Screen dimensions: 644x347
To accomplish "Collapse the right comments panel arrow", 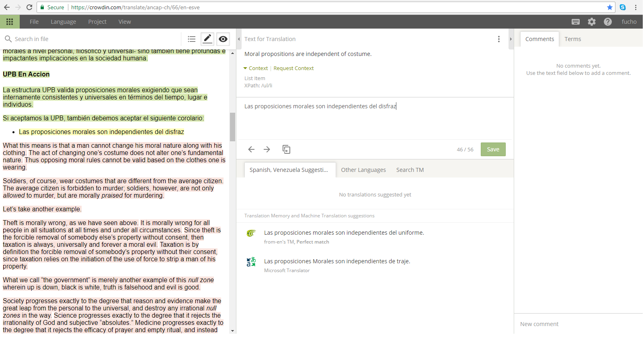I will [511, 39].
